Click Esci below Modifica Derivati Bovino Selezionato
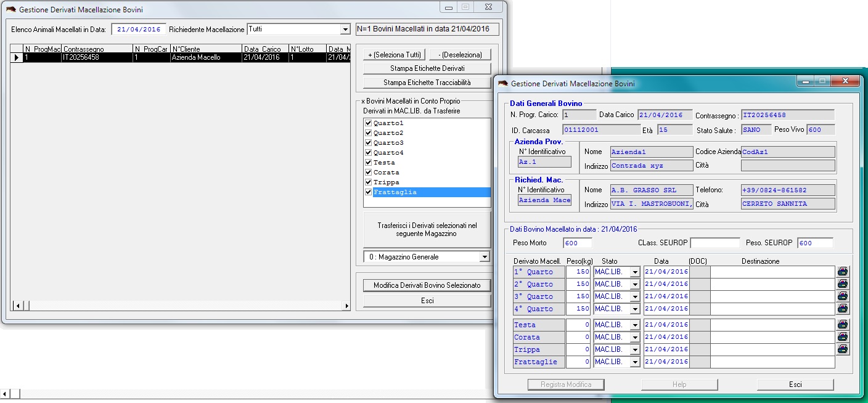The height and width of the screenshot is (403, 868). [x=427, y=301]
